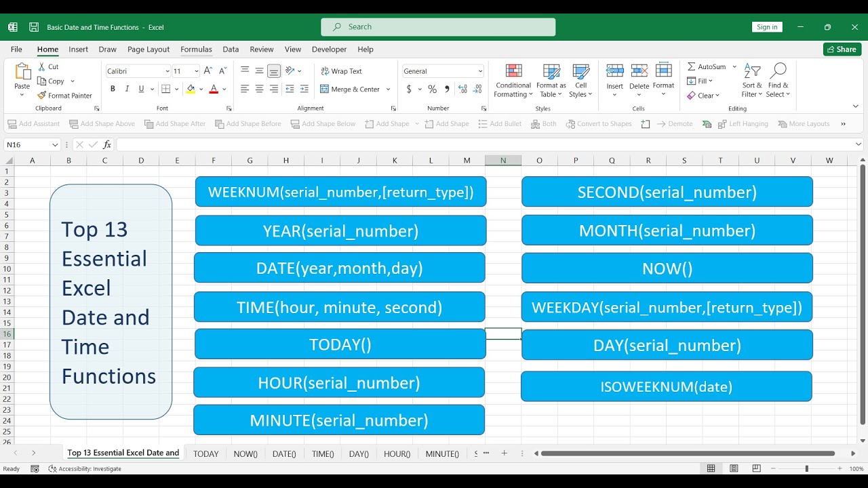Increase decimal places icon

(463, 89)
